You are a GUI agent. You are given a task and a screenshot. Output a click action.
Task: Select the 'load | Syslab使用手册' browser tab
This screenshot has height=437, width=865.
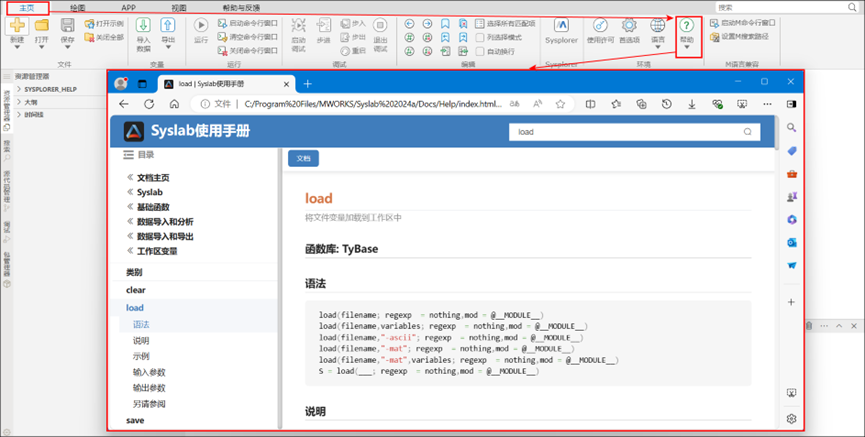(226, 84)
